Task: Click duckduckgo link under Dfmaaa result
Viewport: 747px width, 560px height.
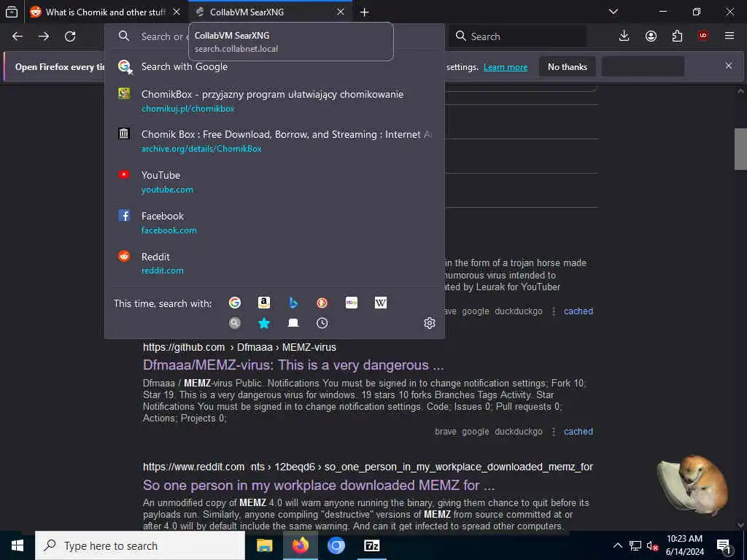Action: tap(519, 432)
